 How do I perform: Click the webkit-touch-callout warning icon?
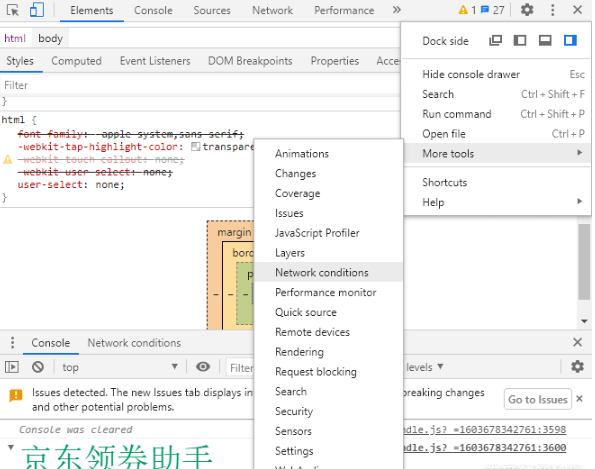(x=8, y=159)
